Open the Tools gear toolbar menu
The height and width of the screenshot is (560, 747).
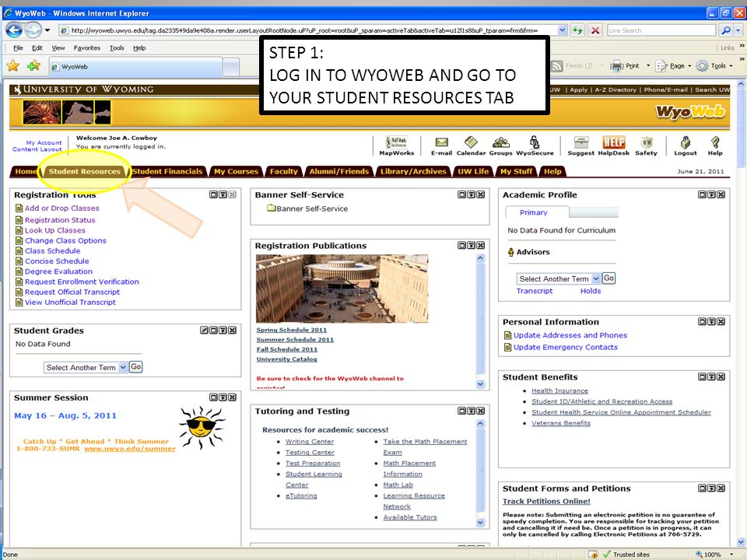714,66
